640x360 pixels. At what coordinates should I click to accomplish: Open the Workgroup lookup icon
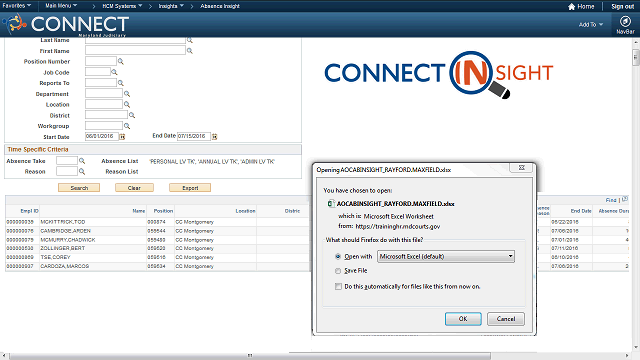click(127, 126)
